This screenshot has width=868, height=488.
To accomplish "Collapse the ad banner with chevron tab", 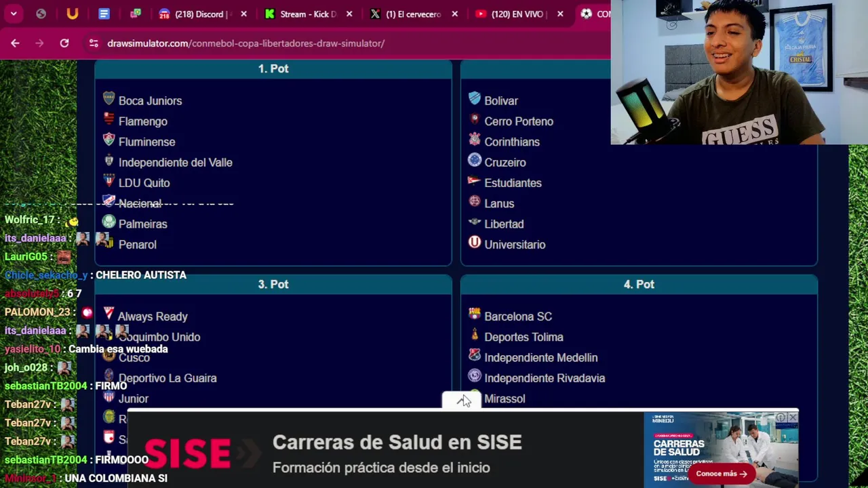I will (462, 401).
